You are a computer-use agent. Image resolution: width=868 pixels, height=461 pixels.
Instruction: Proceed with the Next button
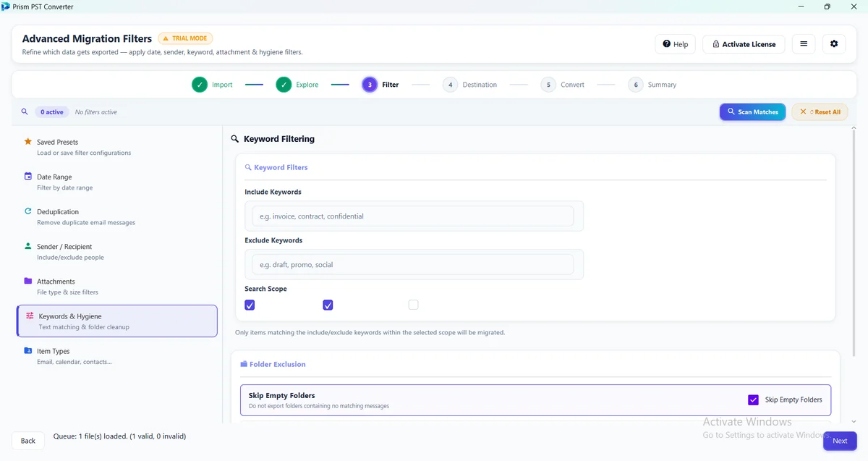(x=840, y=441)
